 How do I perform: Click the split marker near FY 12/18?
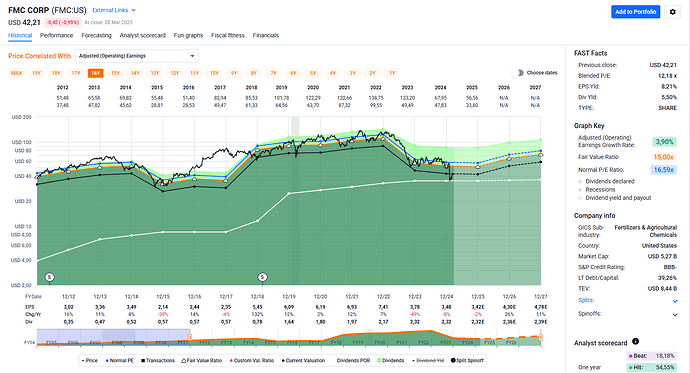(x=263, y=277)
